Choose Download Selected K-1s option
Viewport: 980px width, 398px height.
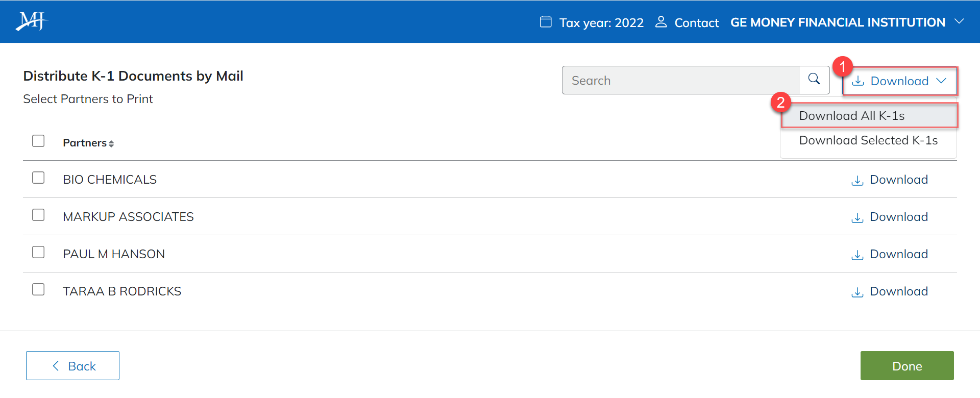pyautogui.click(x=868, y=140)
